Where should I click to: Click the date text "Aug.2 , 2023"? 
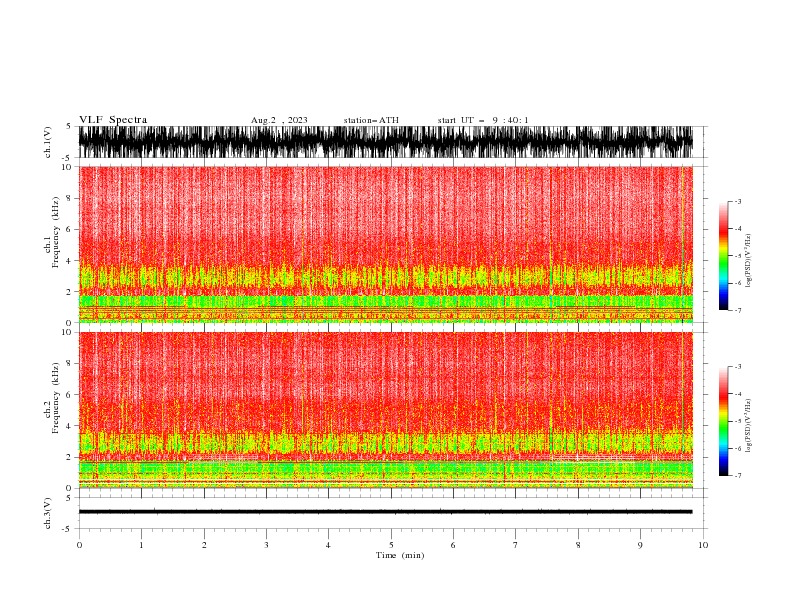point(279,120)
